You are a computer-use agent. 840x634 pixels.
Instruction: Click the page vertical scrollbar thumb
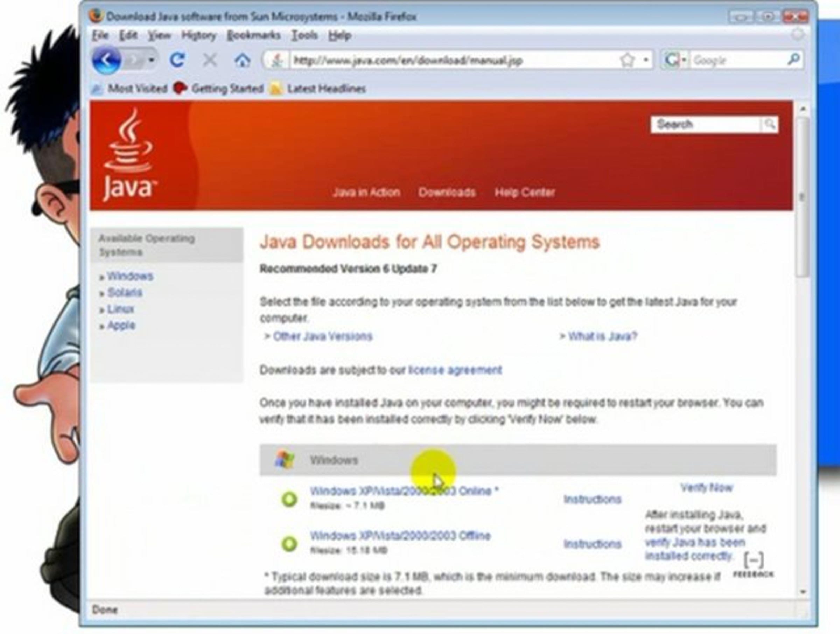pos(803,197)
